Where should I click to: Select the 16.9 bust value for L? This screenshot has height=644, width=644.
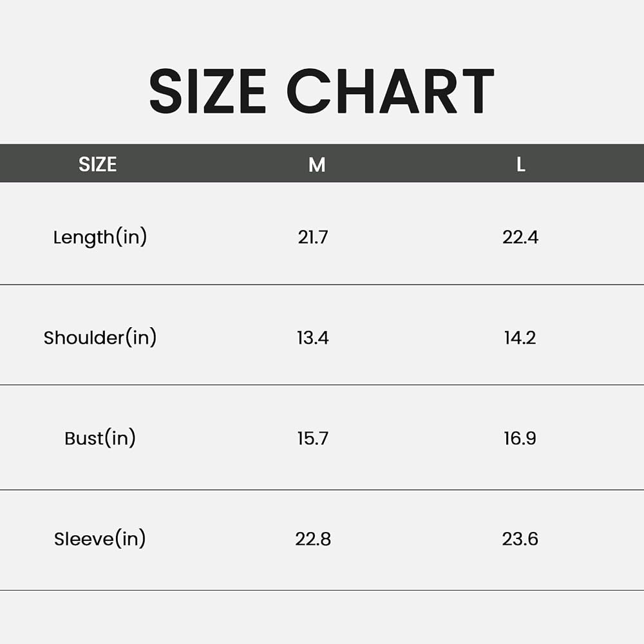[x=520, y=438]
